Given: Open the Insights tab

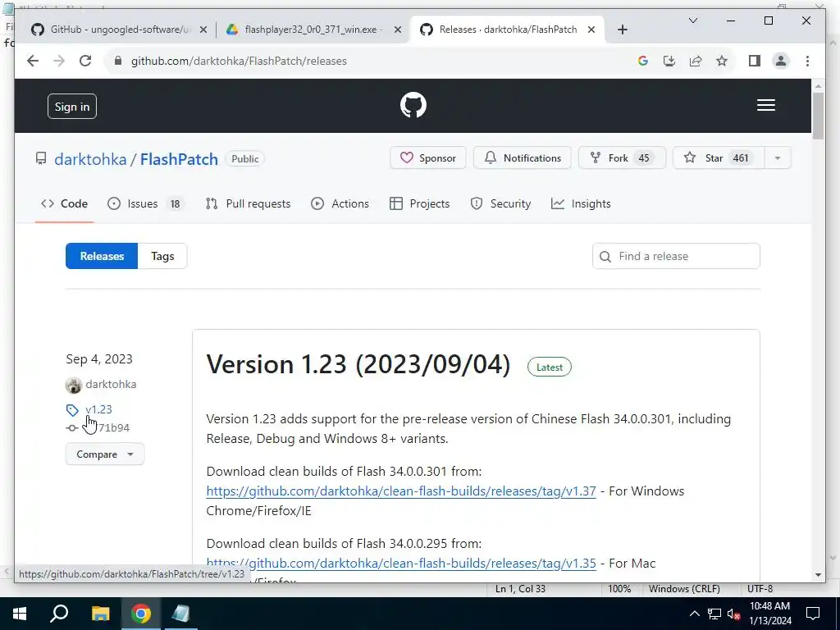Looking at the screenshot, I should [x=581, y=203].
